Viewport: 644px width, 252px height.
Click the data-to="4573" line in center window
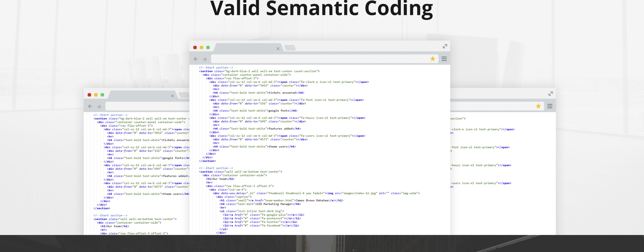[260, 139]
